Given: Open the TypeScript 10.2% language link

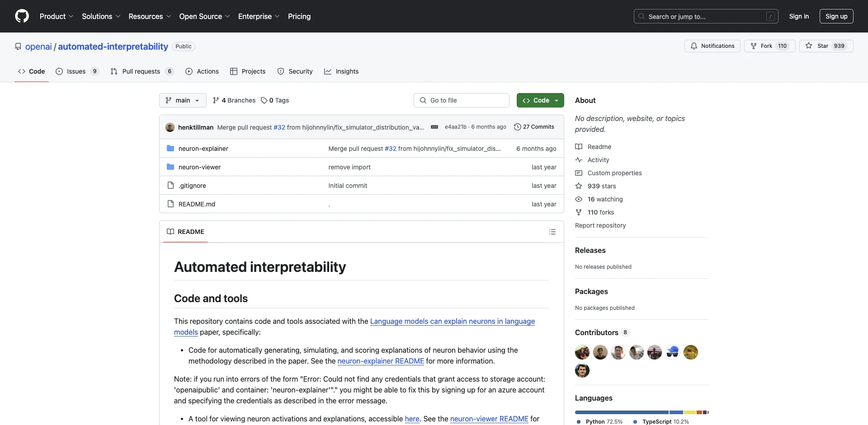Looking at the screenshot, I should [x=661, y=421].
